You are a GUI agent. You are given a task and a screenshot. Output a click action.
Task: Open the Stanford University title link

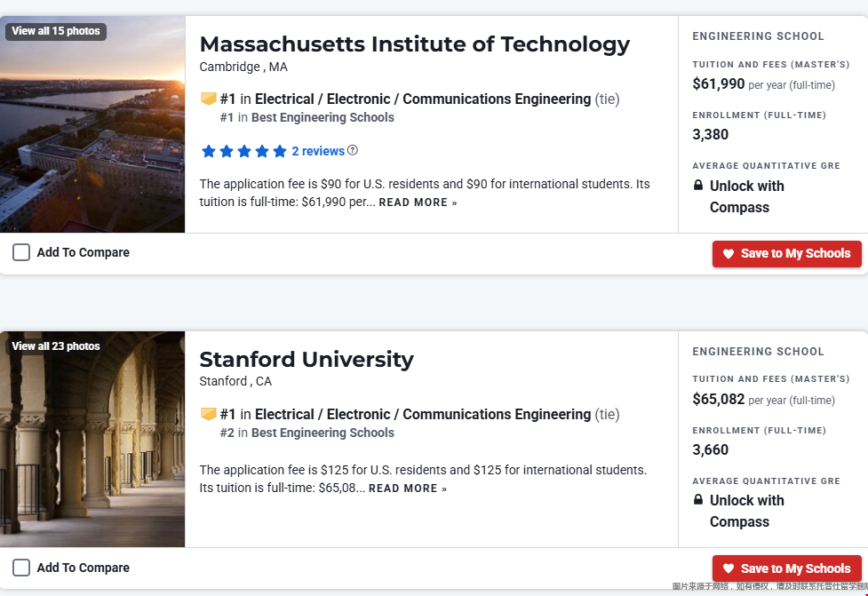(x=307, y=359)
